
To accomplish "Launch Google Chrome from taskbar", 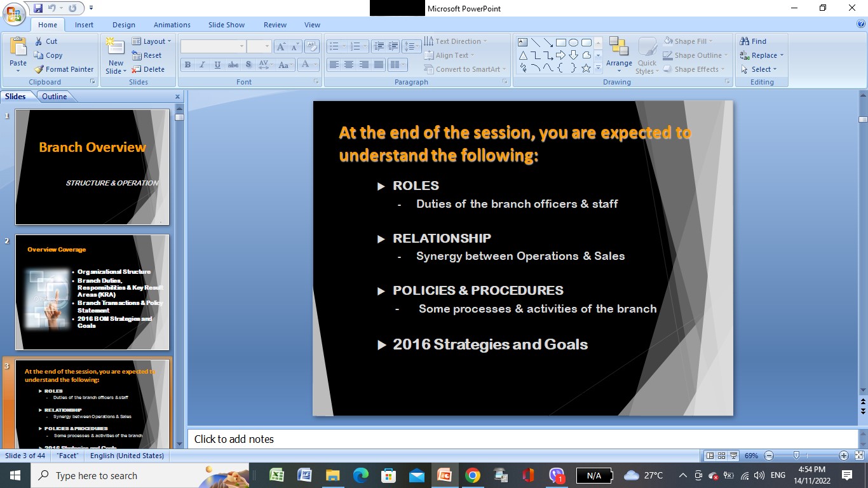I will [472, 475].
